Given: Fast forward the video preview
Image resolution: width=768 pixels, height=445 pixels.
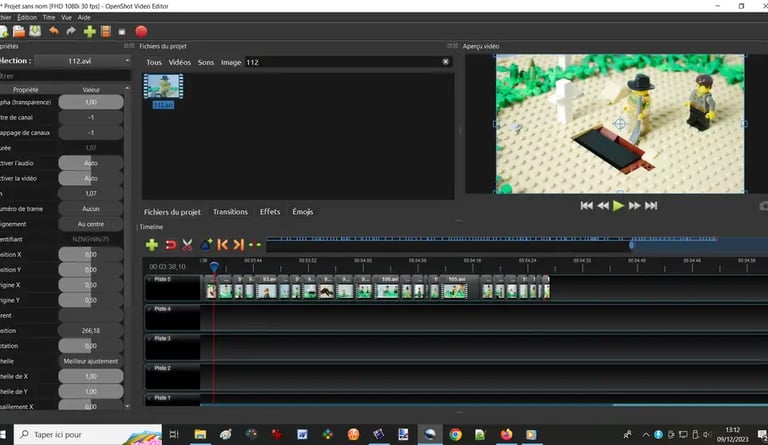Looking at the screenshot, I should click(634, 206).
